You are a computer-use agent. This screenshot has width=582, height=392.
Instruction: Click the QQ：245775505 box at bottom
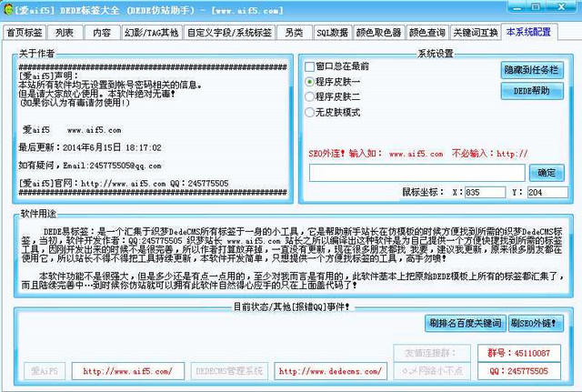click(519, 371)
